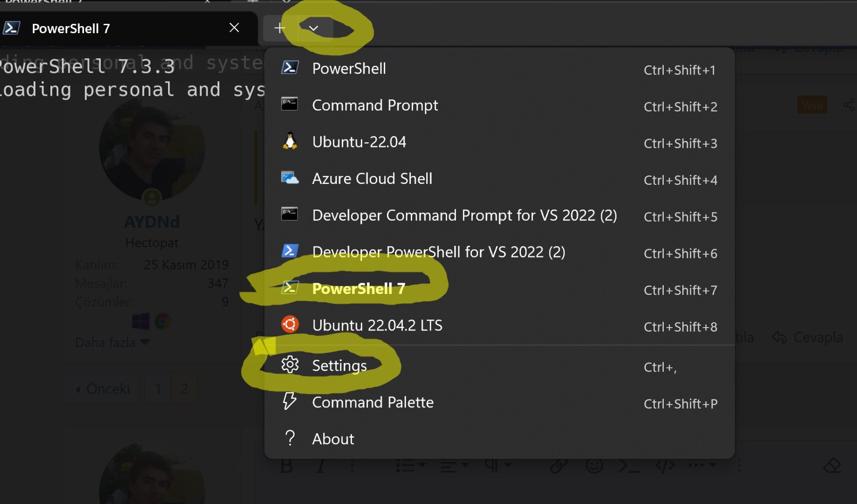Image resolution: width=857 pixels, height=504 pixels.
Task: Click the Command Palette lightning icon
Action: click(290, 401)
